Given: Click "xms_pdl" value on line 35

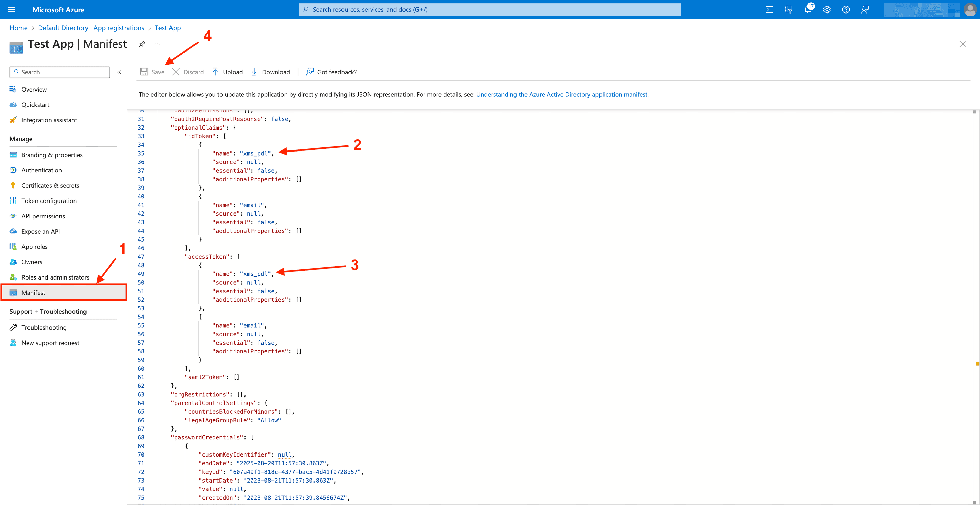Looking at the screenshot, I should point(256,153).
